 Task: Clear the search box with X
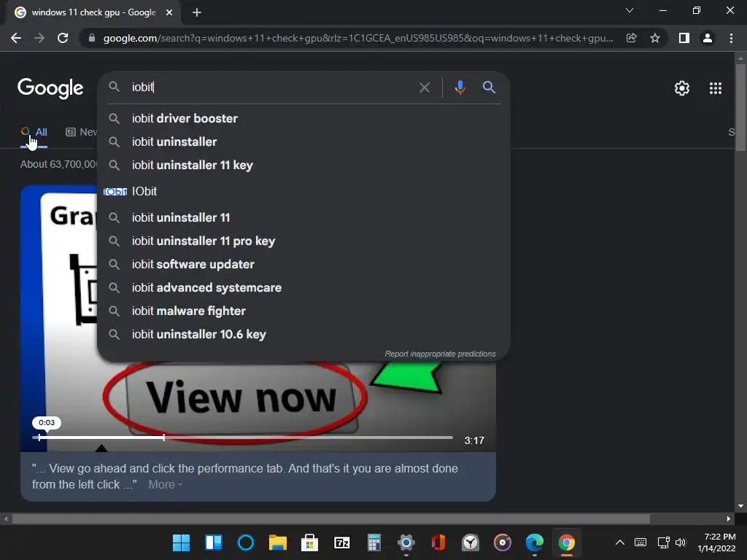(424, 87)
